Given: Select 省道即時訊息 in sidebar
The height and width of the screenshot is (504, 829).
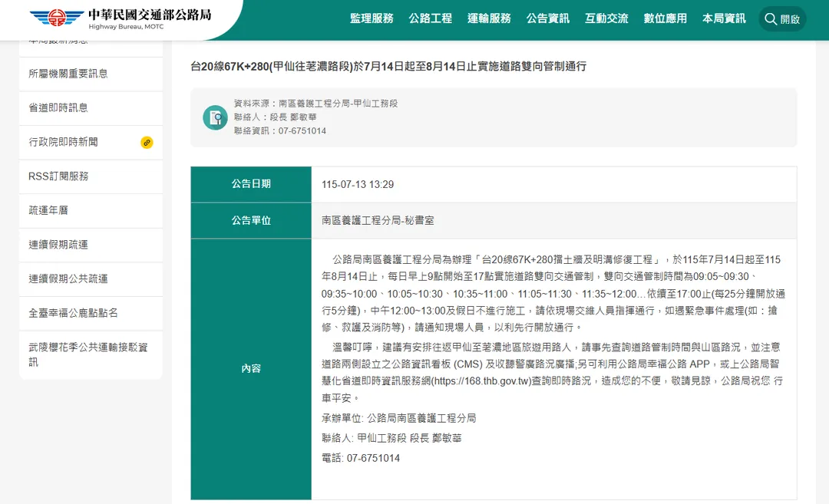Looking at the screenshot, I should pyautogui.click(x=91, y=107).
